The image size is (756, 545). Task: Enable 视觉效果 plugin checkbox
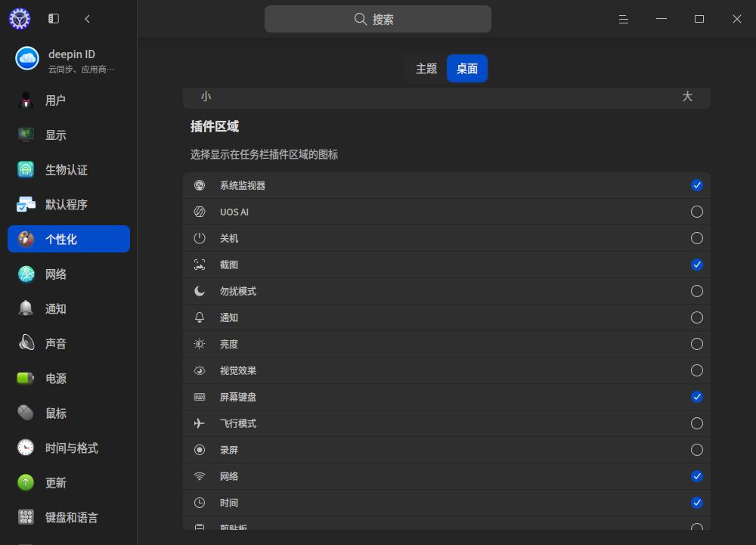pyautogui.click(x=697, y=370)
